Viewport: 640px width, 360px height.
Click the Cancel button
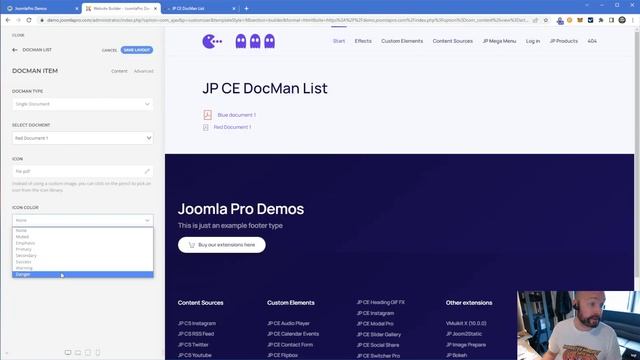109,50
